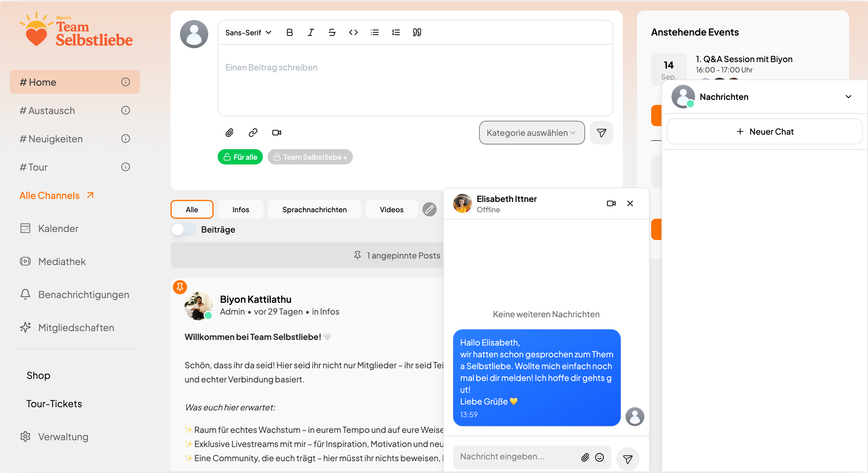This screenshot has height=473, width=868.
Task: Insert a blockquote in the post editor
Action: (x=417, y=32)
